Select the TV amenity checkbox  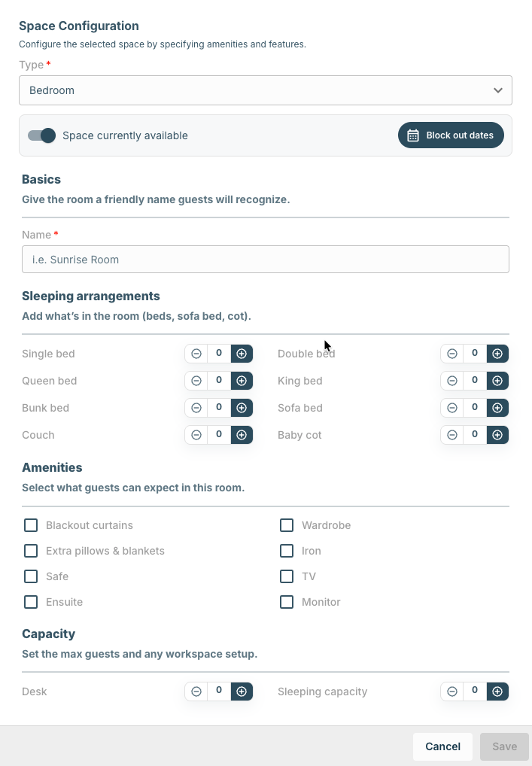pyautogui.click(x=287, y=576)
